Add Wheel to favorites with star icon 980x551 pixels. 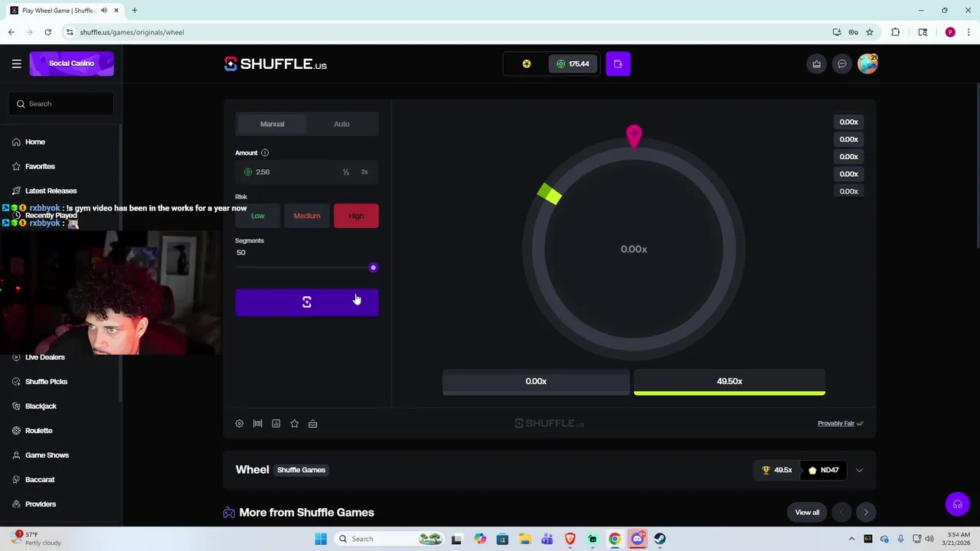pos(295,423)
